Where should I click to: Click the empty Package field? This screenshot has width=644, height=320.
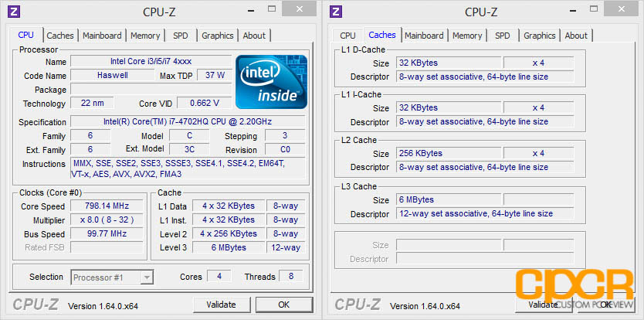(x=151, y=89)
